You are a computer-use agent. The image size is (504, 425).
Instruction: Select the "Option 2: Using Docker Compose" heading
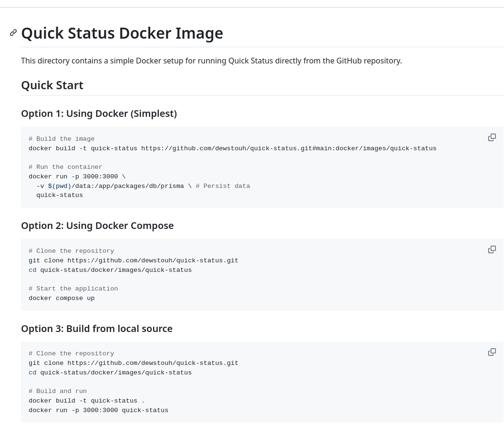(97, 226)
